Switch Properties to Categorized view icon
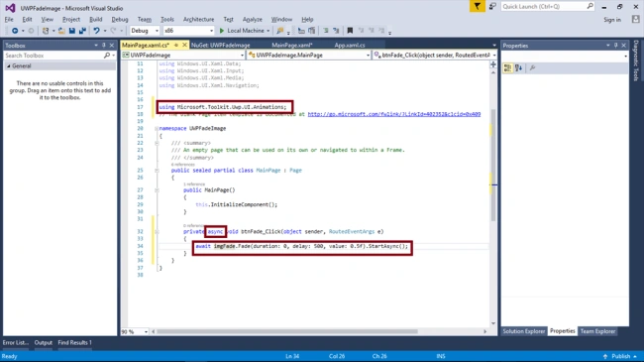 (x=507, y=68)
